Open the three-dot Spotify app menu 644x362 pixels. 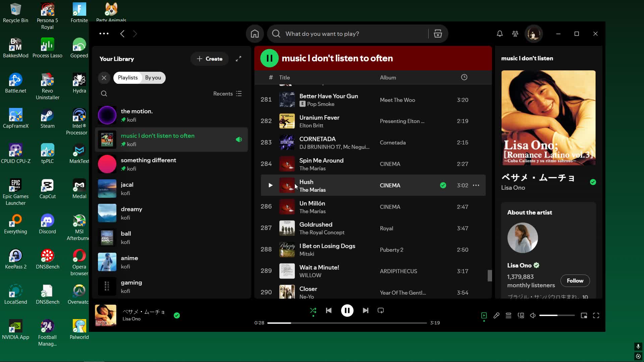[104, 34]
